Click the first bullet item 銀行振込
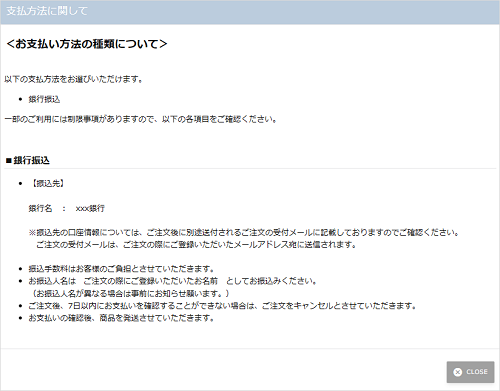Viewport: 500px width, 391px height. tap(44, 99)
